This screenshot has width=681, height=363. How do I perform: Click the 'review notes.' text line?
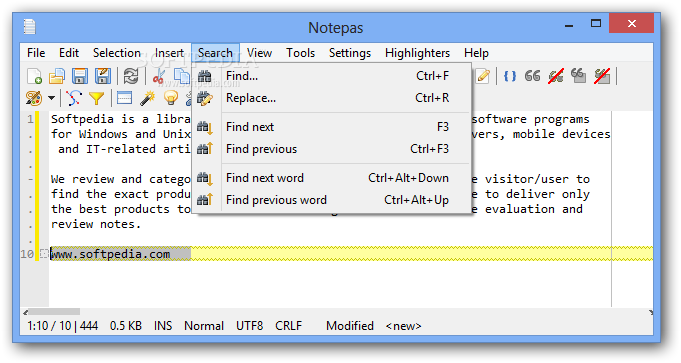96,224
